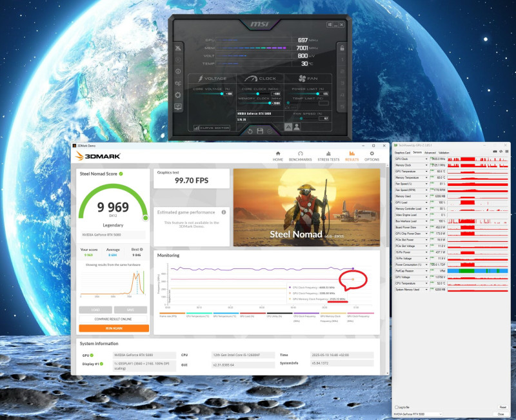516x420 pixels.
Task: Switch to GPU-Z Advanced tab
Action: pos(430,153)
